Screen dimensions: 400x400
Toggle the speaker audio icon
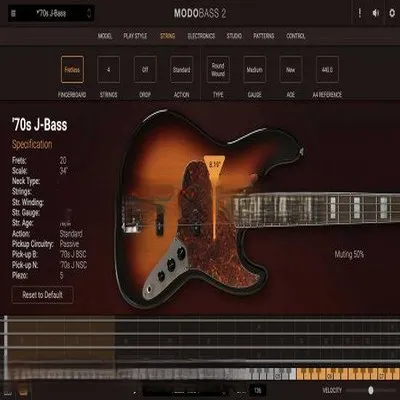point(376,13)
